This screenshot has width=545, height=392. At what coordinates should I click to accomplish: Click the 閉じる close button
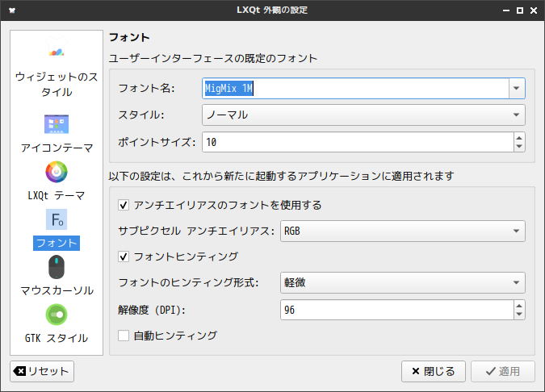coord(434,371)
